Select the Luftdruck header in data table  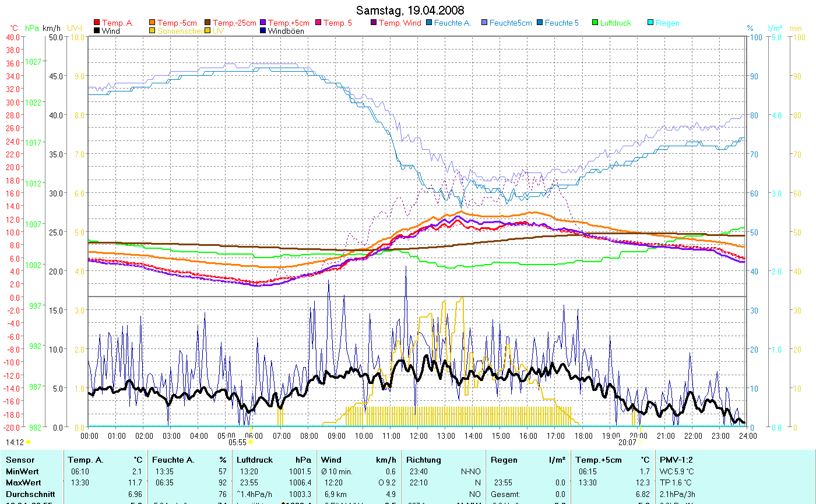click(255, 460)
